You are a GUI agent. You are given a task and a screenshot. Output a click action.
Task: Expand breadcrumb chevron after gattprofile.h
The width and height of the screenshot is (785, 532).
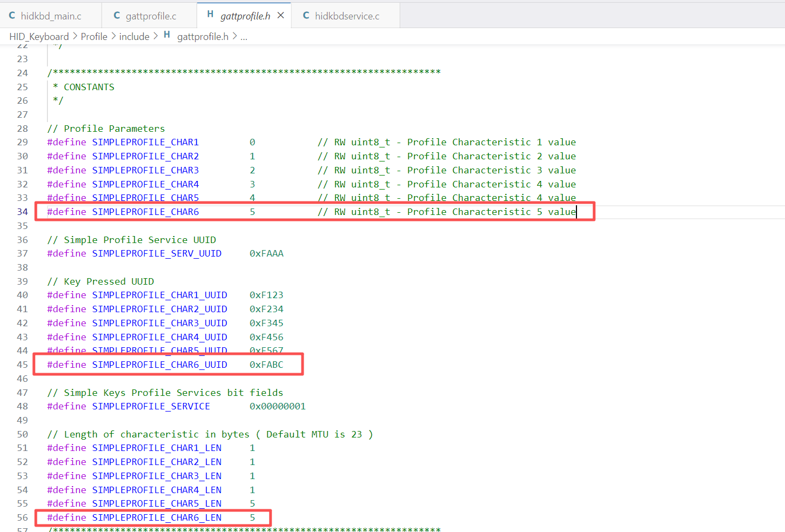234,36
